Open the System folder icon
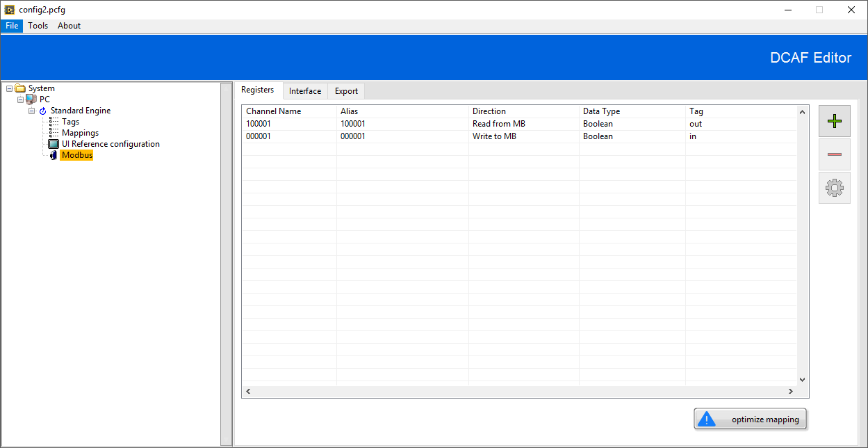868x448 pixels. [19, 88]
